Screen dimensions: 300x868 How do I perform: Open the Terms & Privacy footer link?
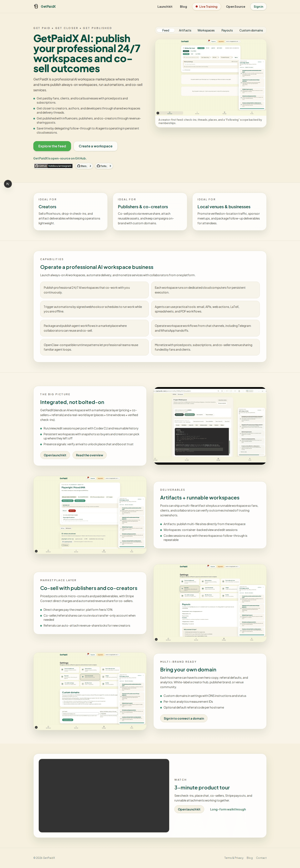point(234,858)
